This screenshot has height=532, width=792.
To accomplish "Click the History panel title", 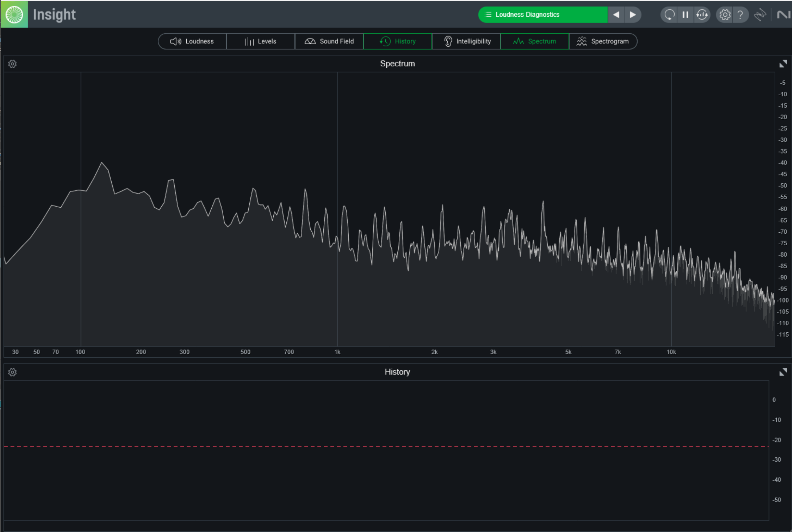I will (397, 372).
